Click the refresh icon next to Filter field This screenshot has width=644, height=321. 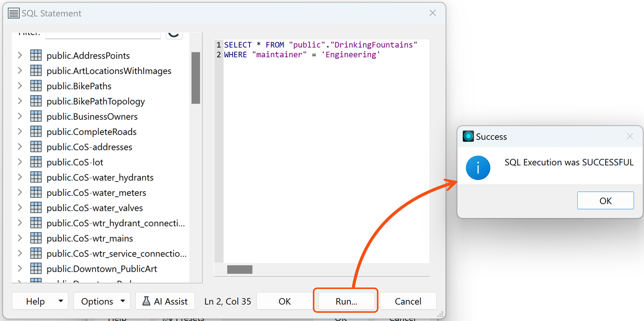click(174, 34)
